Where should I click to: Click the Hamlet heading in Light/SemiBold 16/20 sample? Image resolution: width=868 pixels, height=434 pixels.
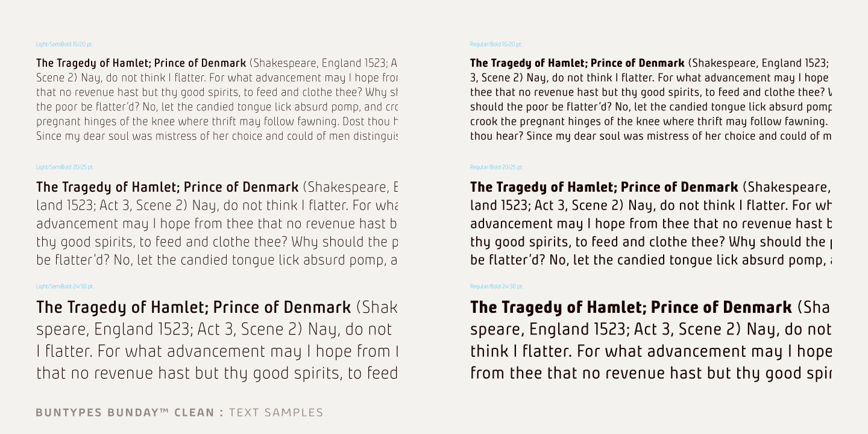(x=141, y=63)
